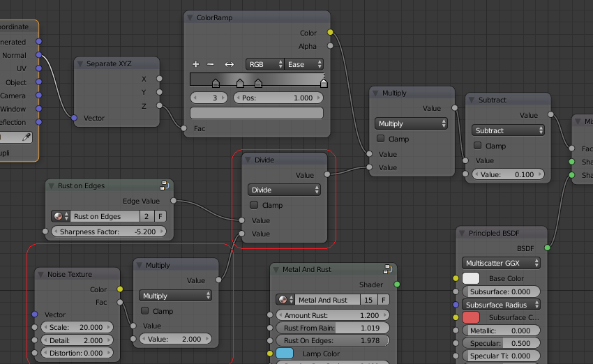
Task: Enable Clamp in the Divide node
Action: tap(254, 205)
